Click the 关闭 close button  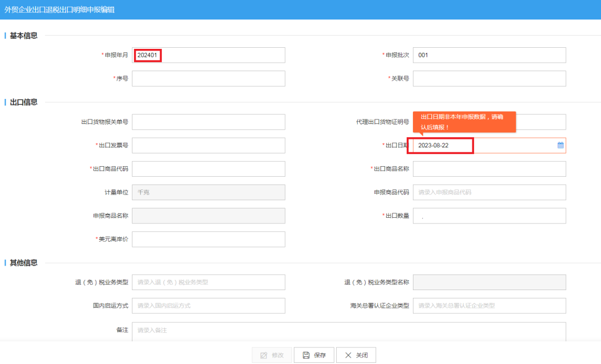pos(356,355)
